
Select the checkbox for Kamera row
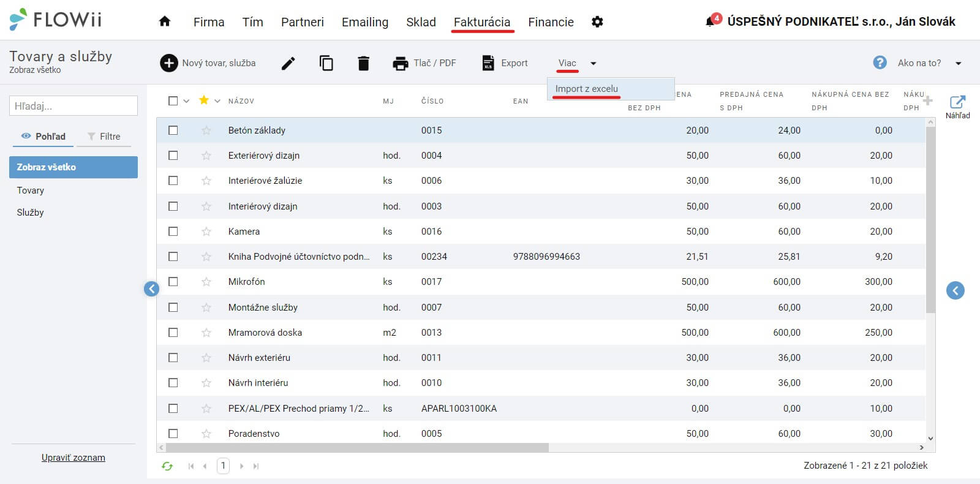coord(173,231)
